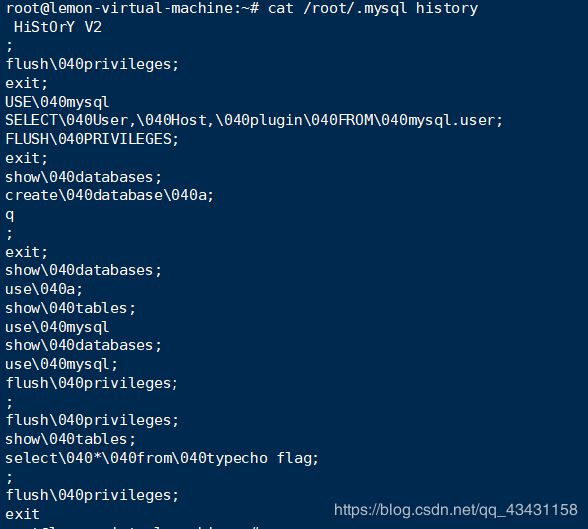Click the use\040a; line
This screenshot has height=529, width=588.
point(44,289)
